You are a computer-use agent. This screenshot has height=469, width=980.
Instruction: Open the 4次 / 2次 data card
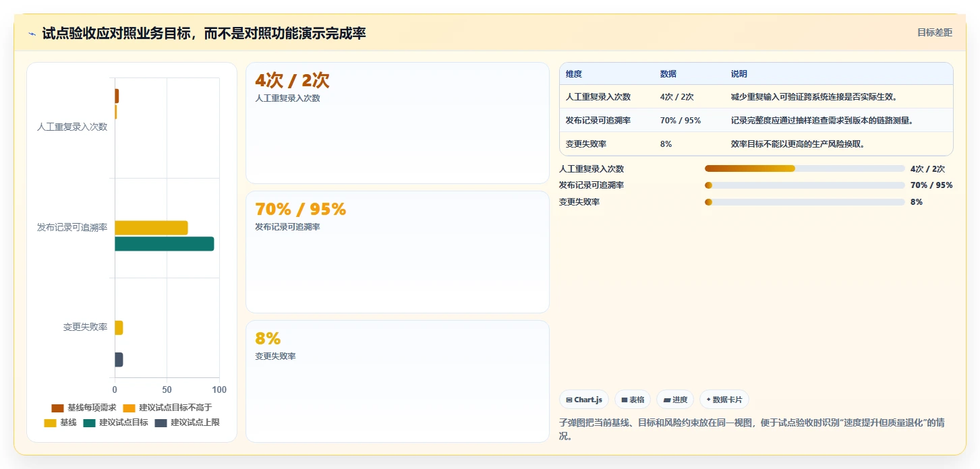(398, 123)
